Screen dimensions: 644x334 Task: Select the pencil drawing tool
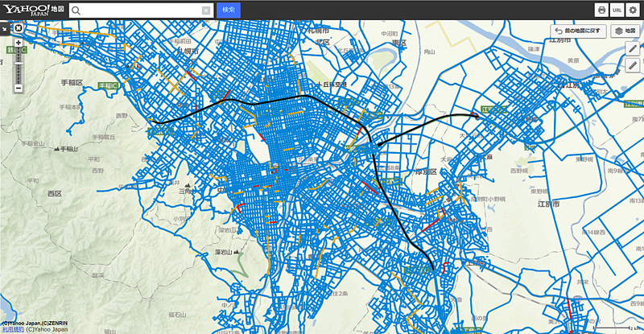(x=633, y=48)
